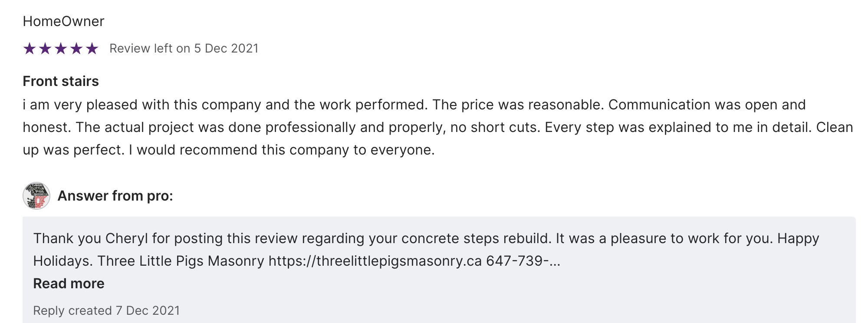Click "Three Little Pigs Masonry" text in reply
The height and width of the screenshot is (323, 868).
tap(181, 261)
